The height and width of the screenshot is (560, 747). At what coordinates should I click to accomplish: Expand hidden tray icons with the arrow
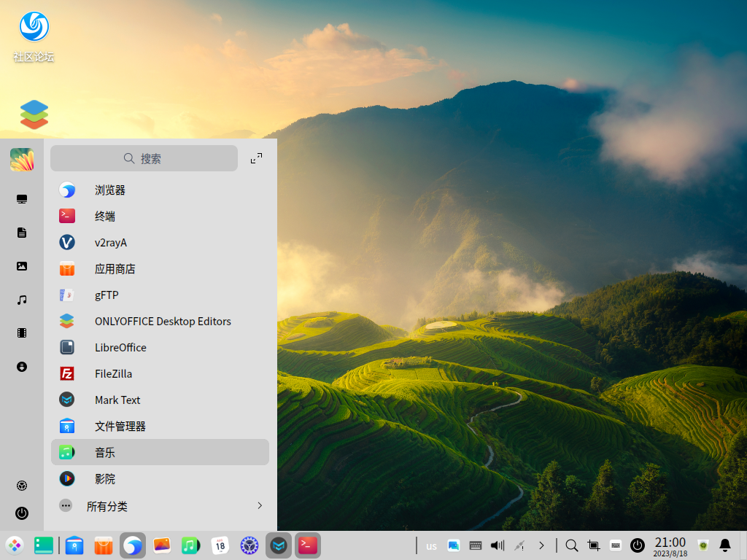coord(541,545)
